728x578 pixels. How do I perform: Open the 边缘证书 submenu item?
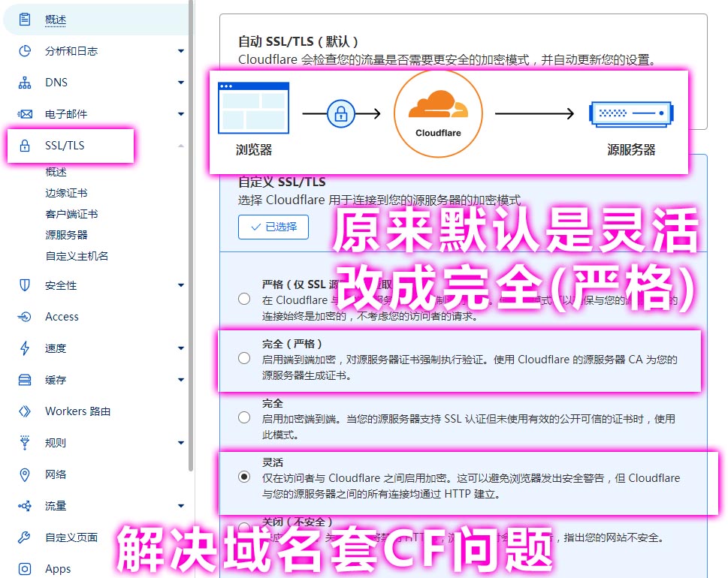[x=66, y=193]
